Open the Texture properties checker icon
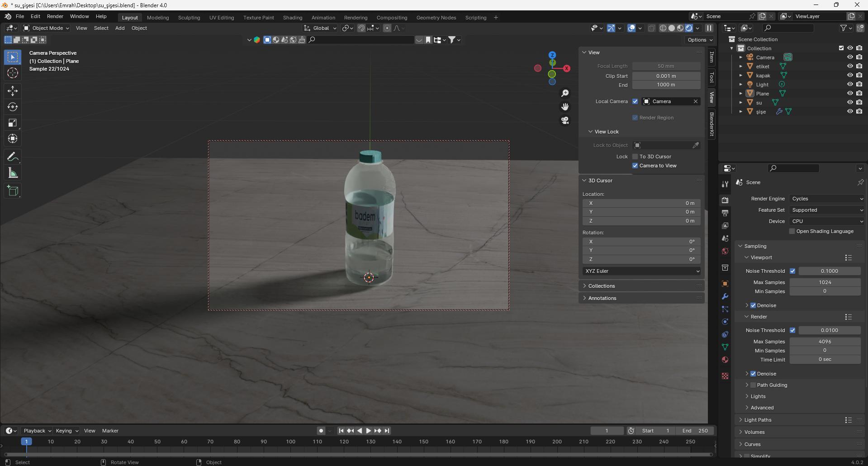 (725, 376)
